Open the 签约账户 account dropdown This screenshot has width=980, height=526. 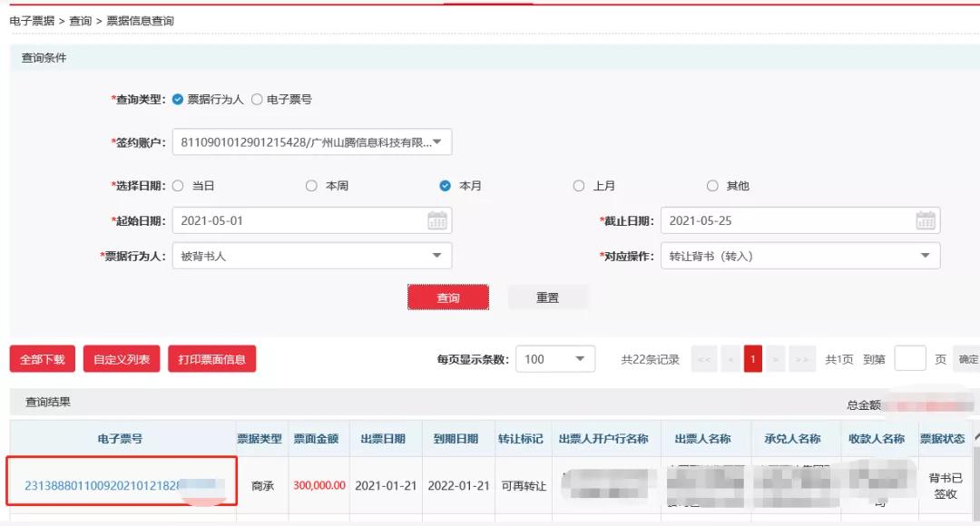(438, 141)
